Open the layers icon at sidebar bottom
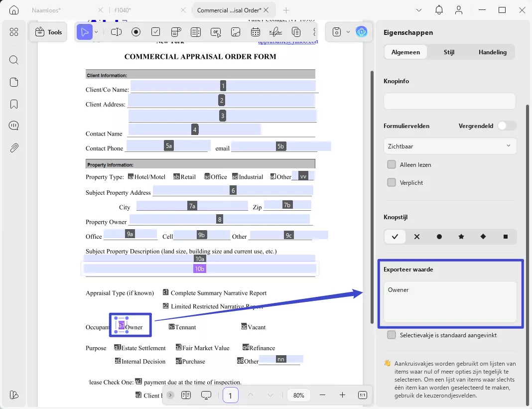Image resolution: width=532 pixels, height=409 pixels. [14, 395]
